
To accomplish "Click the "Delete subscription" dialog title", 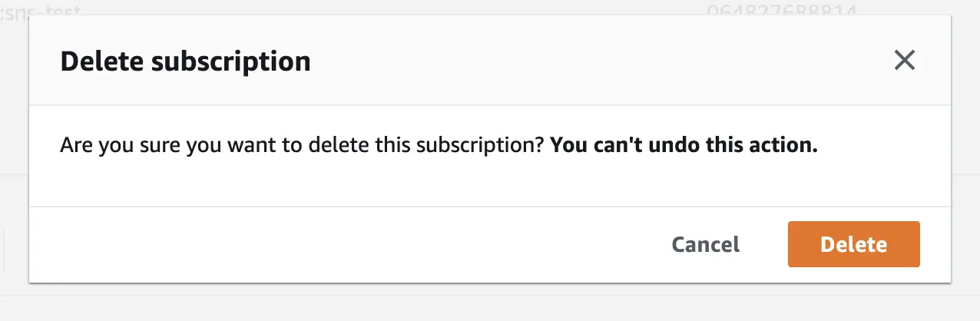I will pos(185,61).
